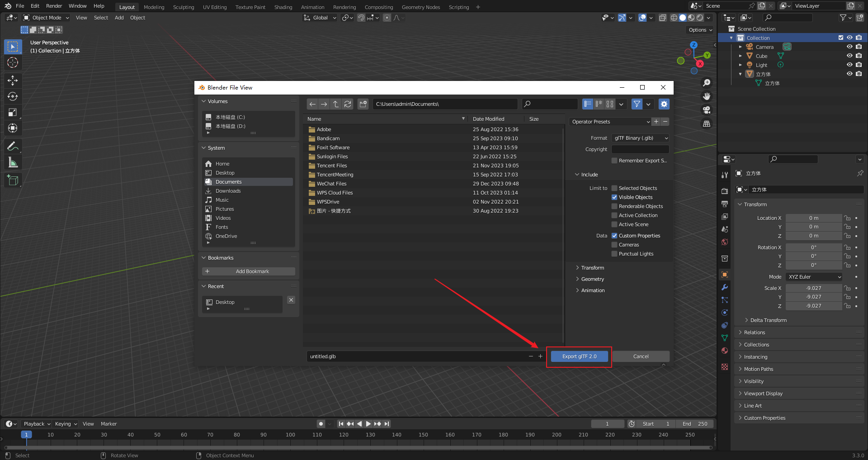Create a new folder in file browser

point(363,104)
